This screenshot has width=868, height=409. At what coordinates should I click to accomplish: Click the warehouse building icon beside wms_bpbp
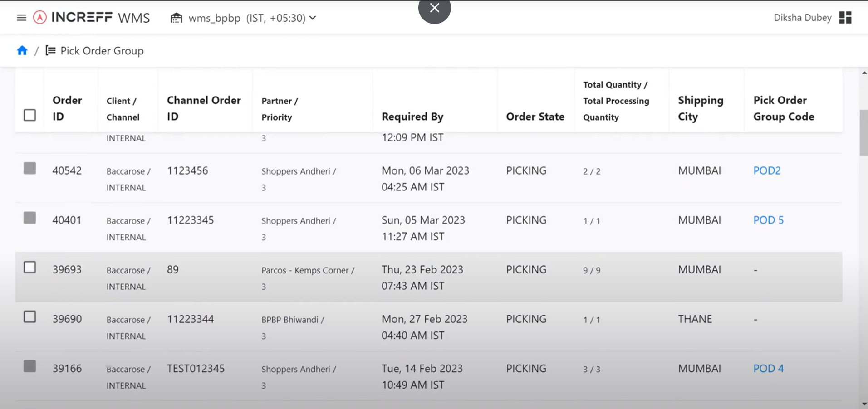pos(177,18)
